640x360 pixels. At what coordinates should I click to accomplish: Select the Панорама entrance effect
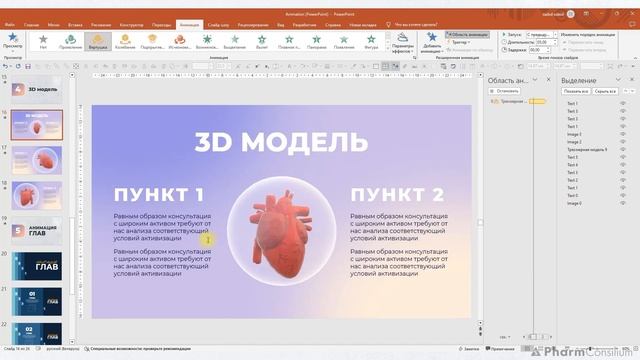point(316,42)
